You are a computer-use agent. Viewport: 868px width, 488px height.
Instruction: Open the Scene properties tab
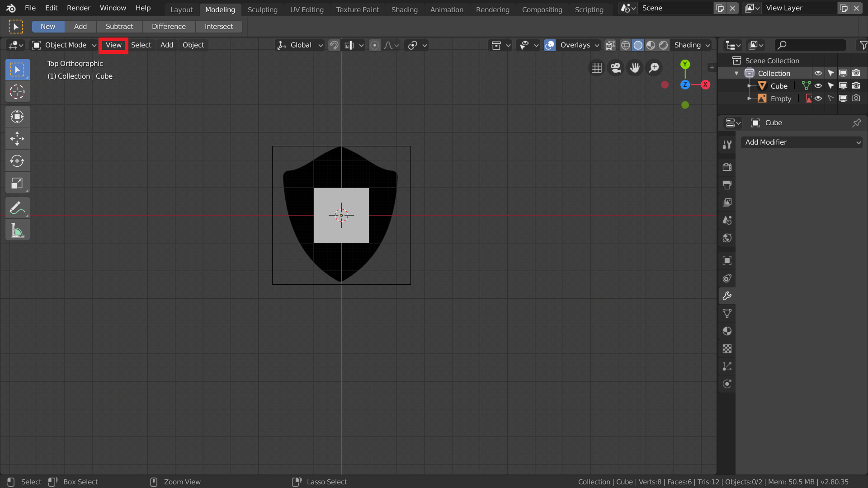click(727, 220)
